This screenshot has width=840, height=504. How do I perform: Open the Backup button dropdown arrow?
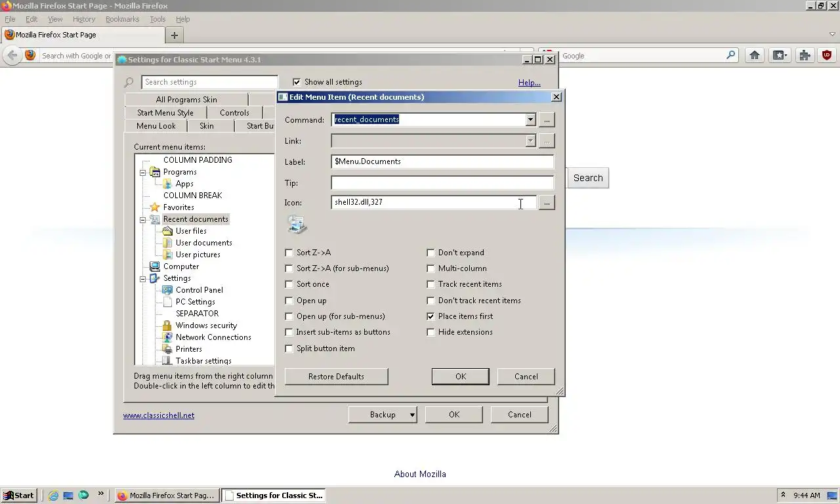tap(412, 415)
